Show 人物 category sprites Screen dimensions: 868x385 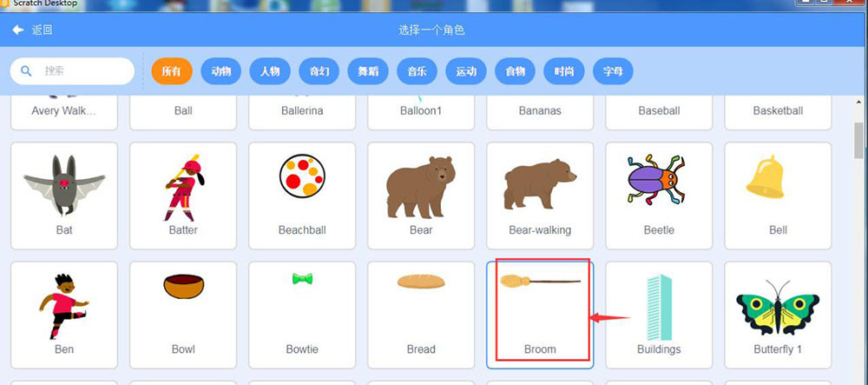270,71
